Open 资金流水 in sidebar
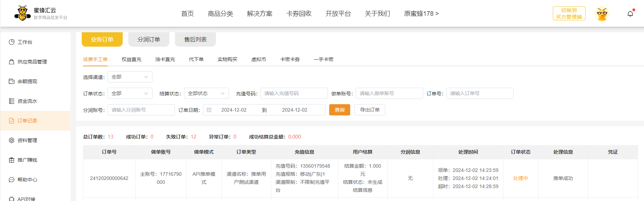 coord(27,101)
